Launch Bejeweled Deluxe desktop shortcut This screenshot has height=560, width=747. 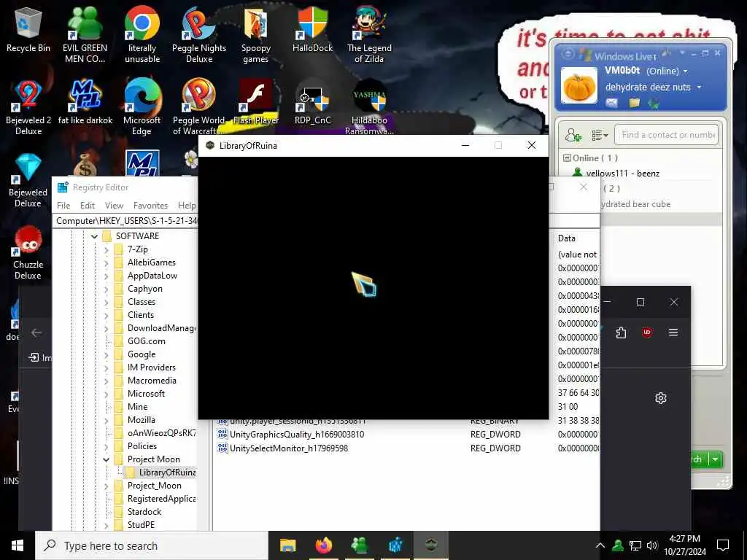[28, 180]
